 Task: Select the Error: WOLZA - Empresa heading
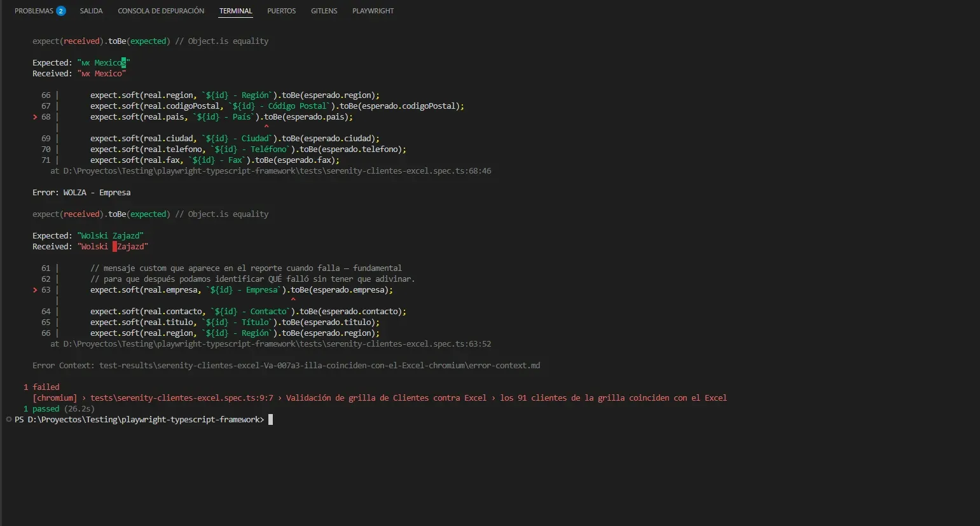click(x=81, y=192)
